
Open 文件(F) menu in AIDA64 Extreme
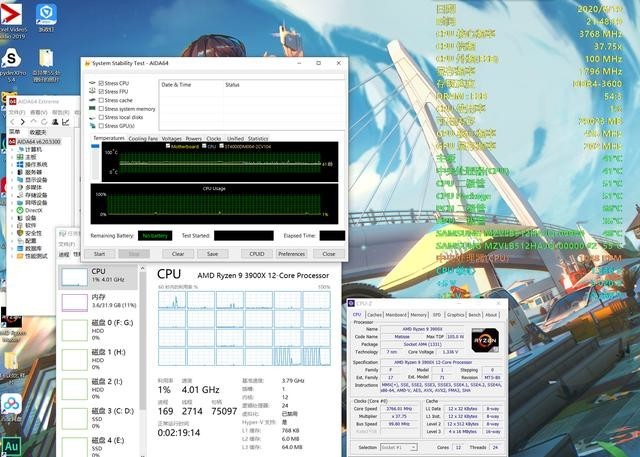click(x=17, y=112)
